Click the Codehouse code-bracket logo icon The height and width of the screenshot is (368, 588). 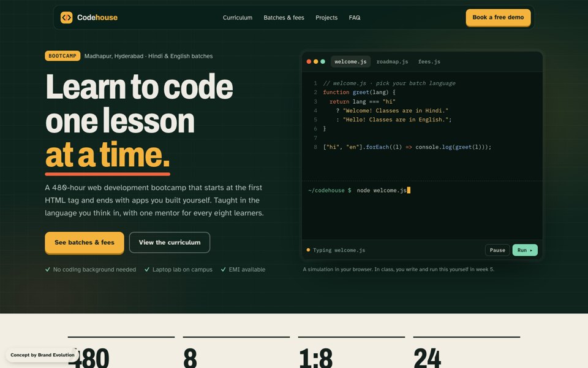tap(66, 17)
